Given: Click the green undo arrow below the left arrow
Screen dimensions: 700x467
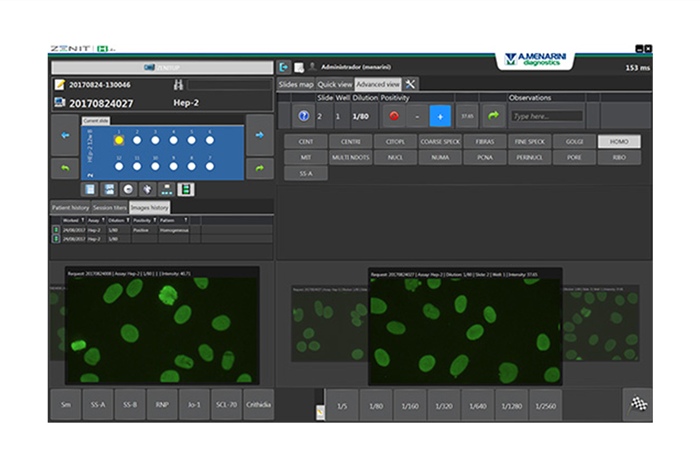Looking at the screenshot, I should pos(63,169).
